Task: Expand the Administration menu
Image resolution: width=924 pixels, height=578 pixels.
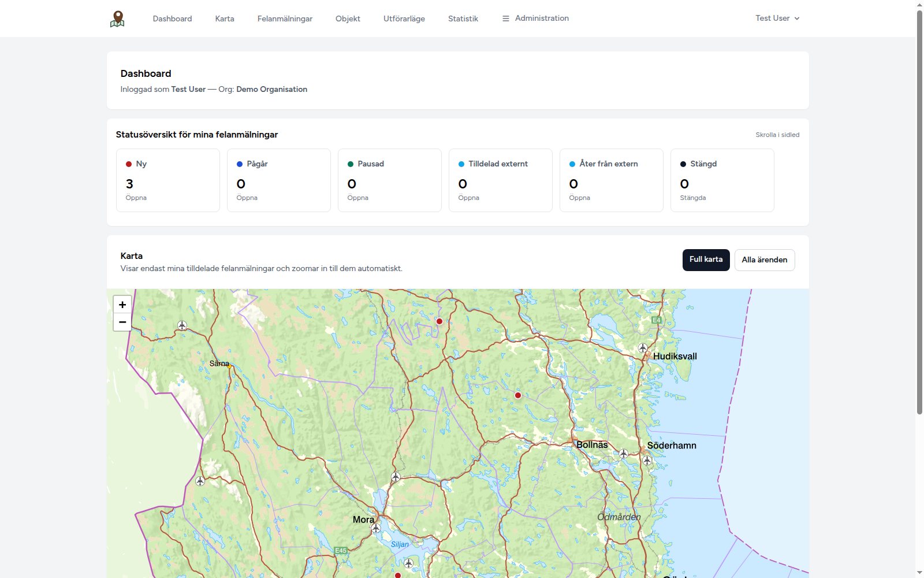Action: 535,18
